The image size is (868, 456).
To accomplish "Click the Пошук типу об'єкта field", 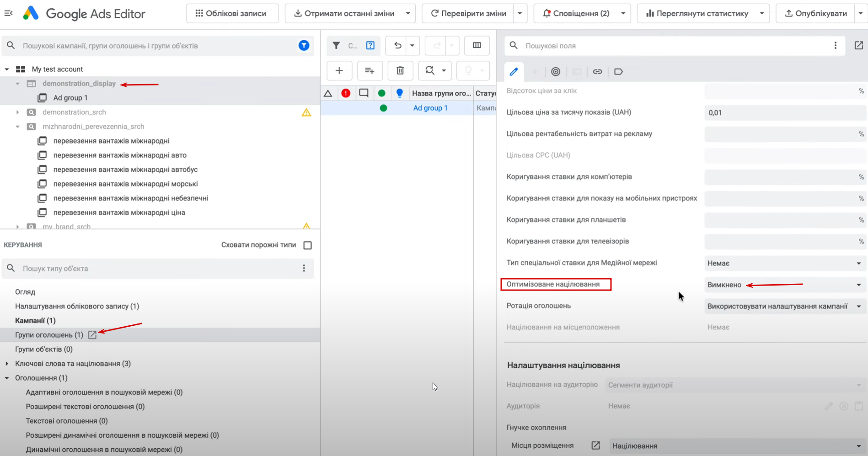I will [158, 269].
